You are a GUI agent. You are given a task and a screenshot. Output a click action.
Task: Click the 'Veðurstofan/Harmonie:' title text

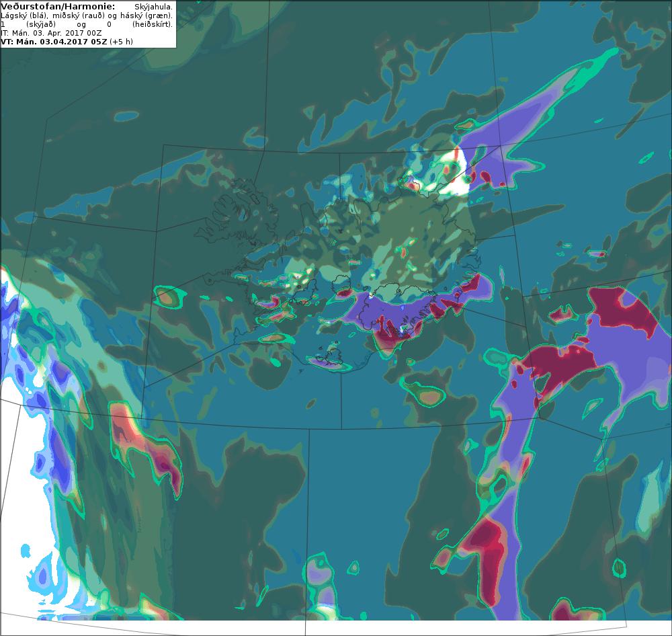click(58, 7)
